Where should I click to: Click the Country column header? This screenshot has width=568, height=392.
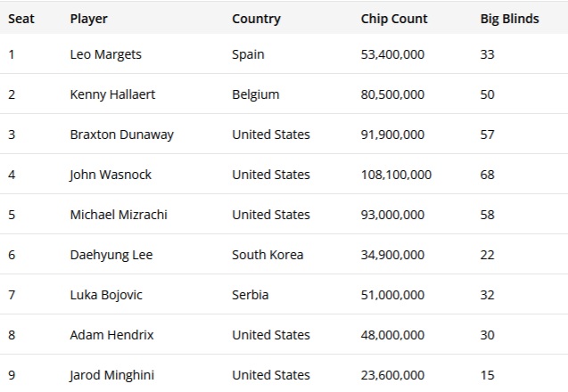[x=256, y=19]
